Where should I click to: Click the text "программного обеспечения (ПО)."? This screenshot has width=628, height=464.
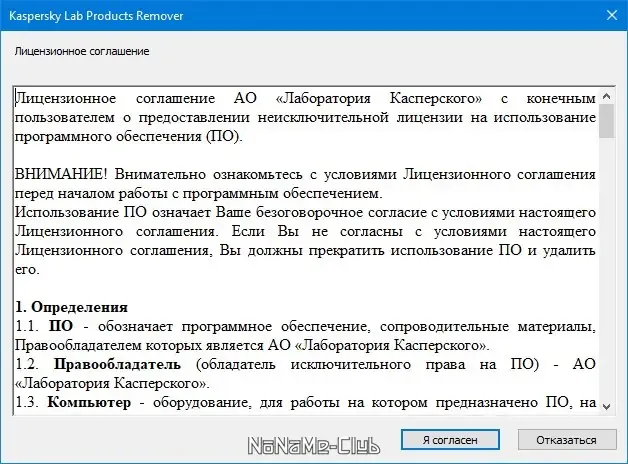(x=129, y=137)
